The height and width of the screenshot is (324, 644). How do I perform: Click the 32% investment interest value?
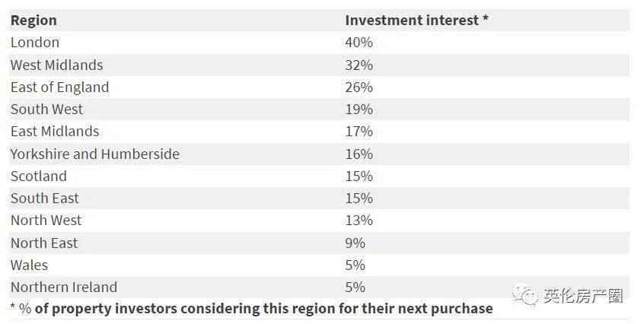(x=359, y=65)
